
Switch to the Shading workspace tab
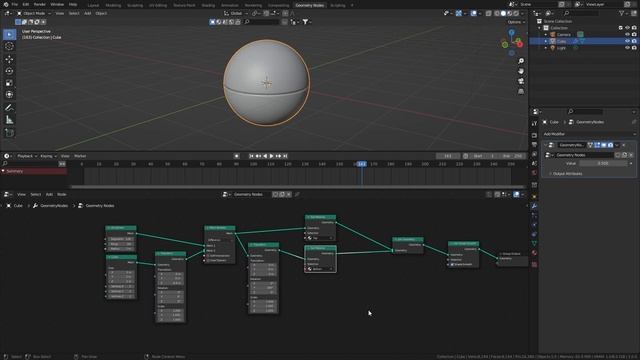(208, 5)
